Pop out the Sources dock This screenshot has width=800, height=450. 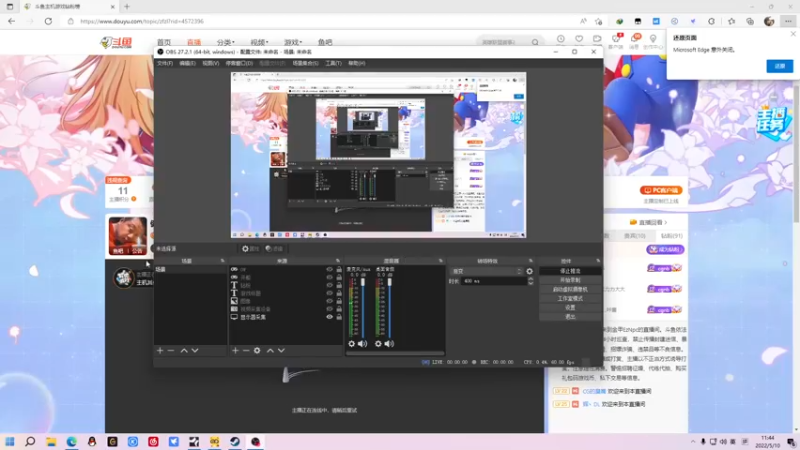coord(338,261)
